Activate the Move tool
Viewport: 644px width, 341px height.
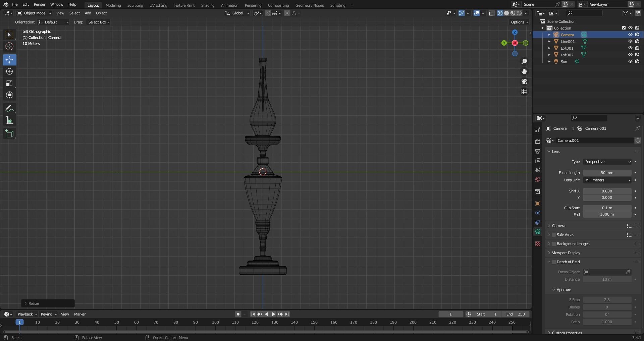(9, 60)
